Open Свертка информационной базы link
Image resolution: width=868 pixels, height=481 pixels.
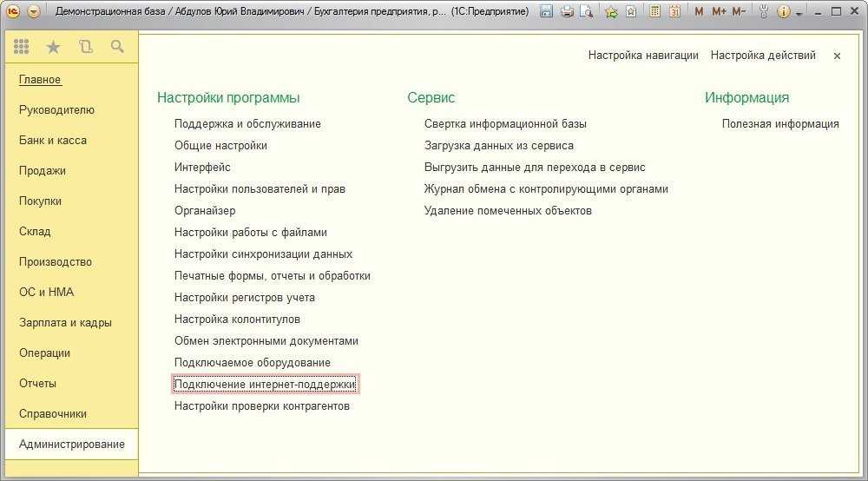(x=505, y=123)
